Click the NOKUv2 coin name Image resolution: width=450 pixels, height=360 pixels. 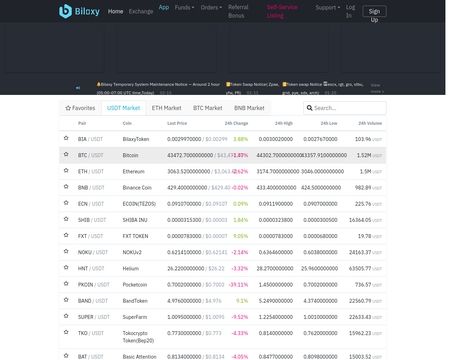click(132, 252)
